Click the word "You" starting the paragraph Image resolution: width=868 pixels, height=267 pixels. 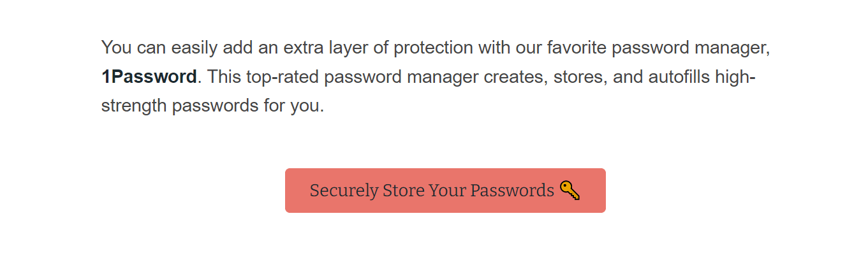(x=117, y=48)
